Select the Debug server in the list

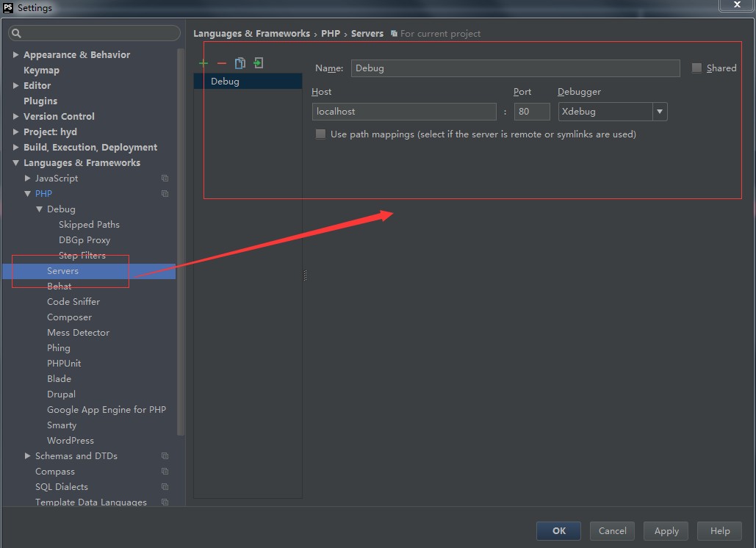click(x=226, y=82)
